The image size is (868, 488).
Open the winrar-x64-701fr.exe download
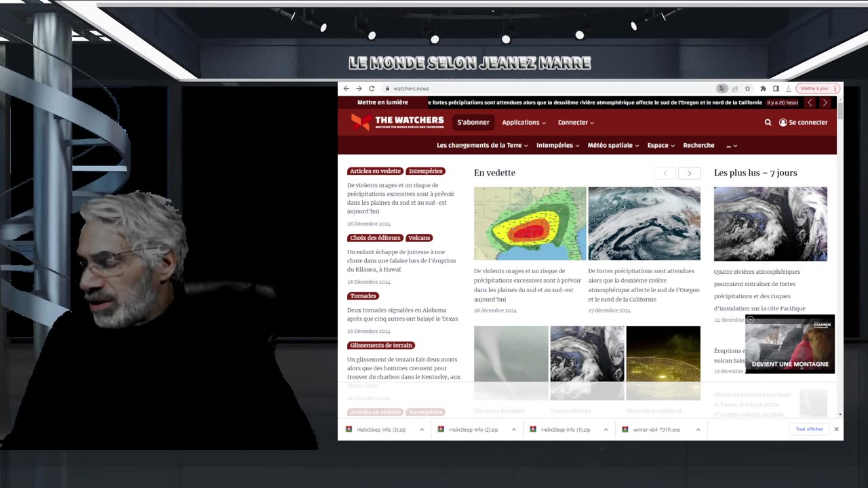click(x=656, y=430)
